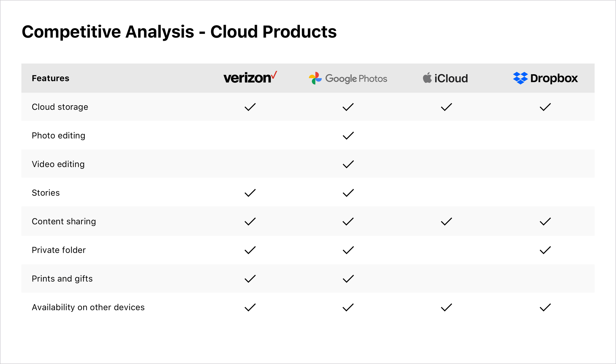
Task: Click the Dropbox box logo icon
Action: click(x=520, y=78)
